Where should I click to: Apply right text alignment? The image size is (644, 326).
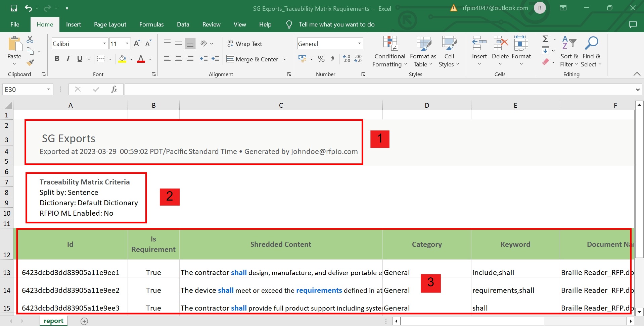[190, 59]
